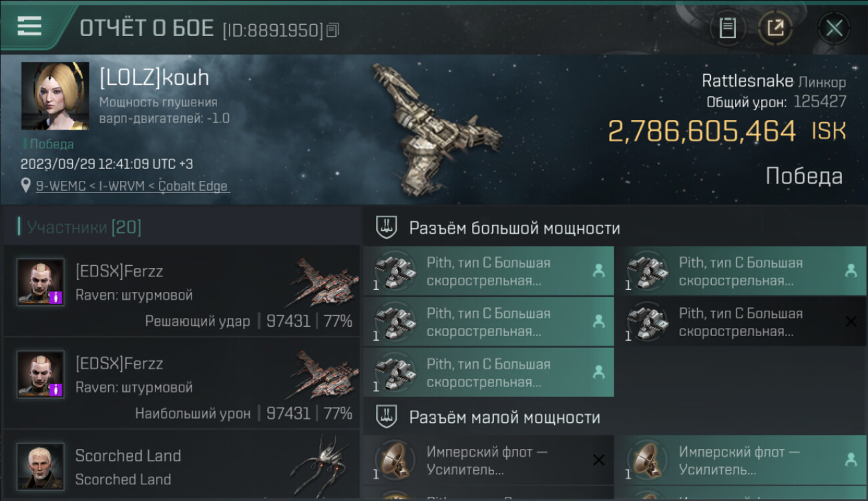Open Ferzz's Наибольший урон participant entry
The height and width of the screenshot is (501, 868).
click(182, 383)
